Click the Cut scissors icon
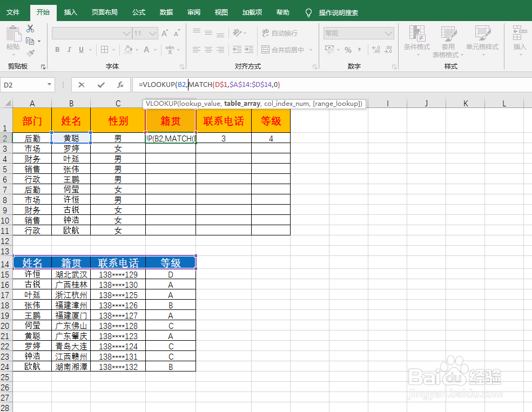532x412 pixels. [30, 29]
